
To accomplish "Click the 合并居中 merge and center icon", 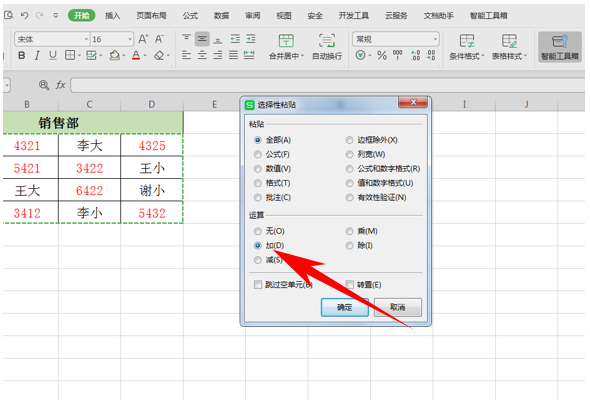I will (286, 41).
